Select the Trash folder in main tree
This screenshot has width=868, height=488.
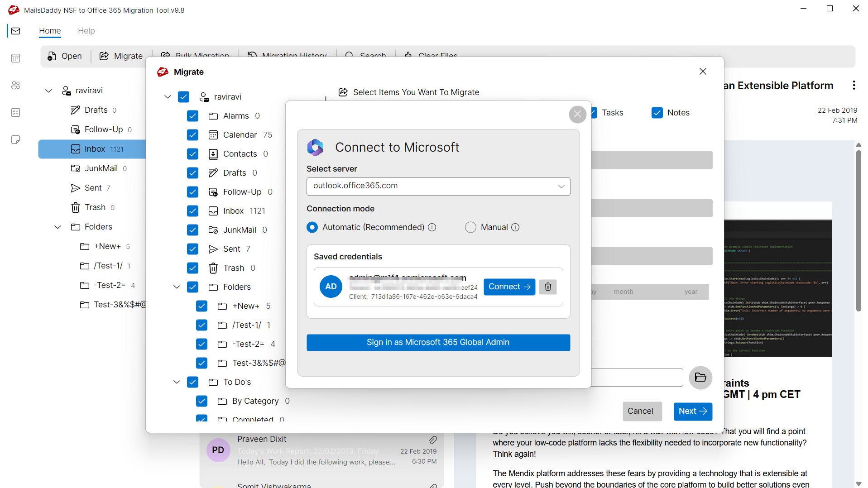(x=93, y=207)
